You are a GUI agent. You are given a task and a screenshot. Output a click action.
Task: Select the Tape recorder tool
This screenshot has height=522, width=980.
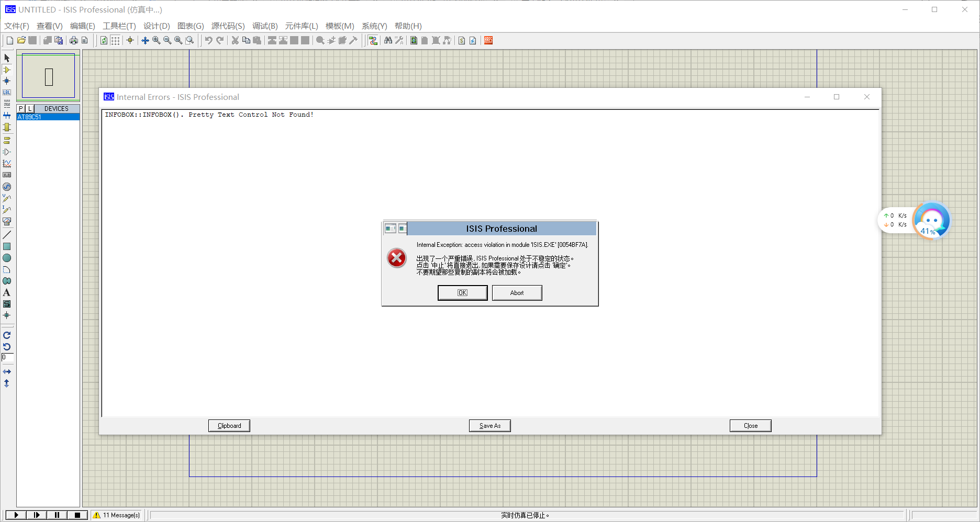point(7,175)
